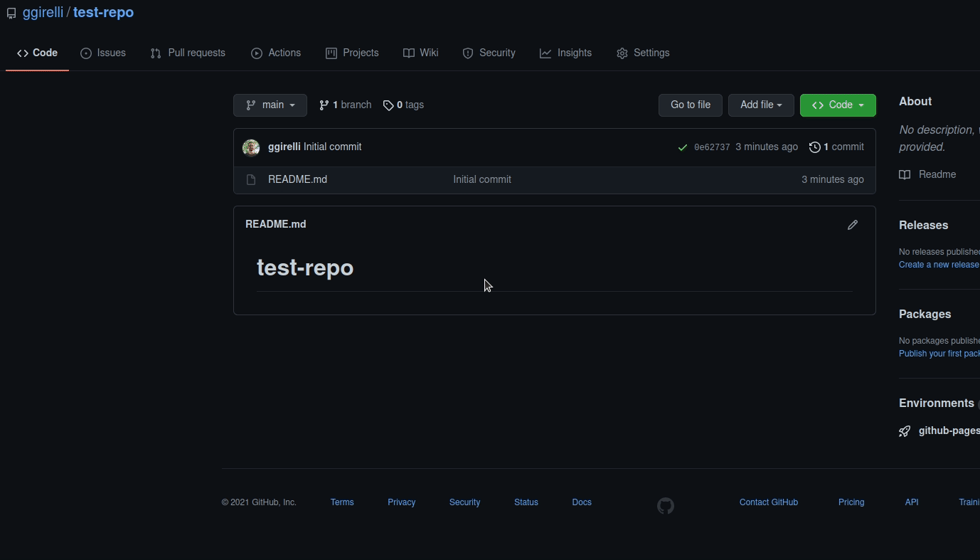
Task: Click the green check status icon
Action: [683, 147]
